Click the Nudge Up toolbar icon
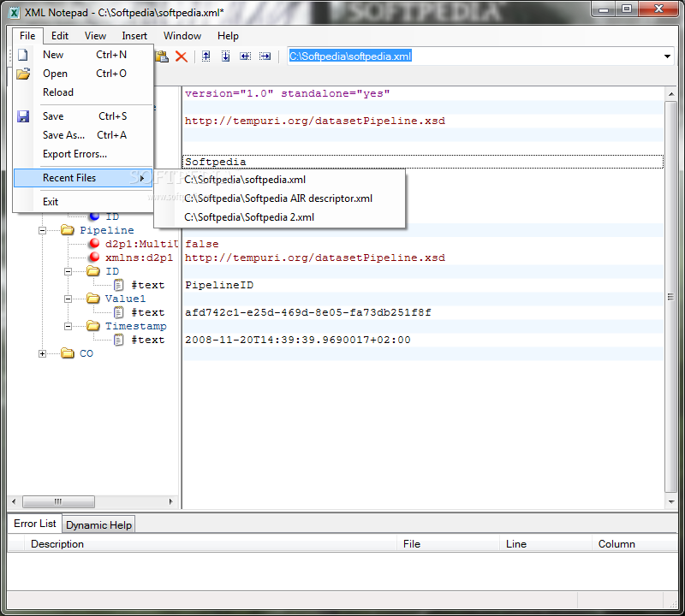This screenshot has width=685, height=616. 206,56
